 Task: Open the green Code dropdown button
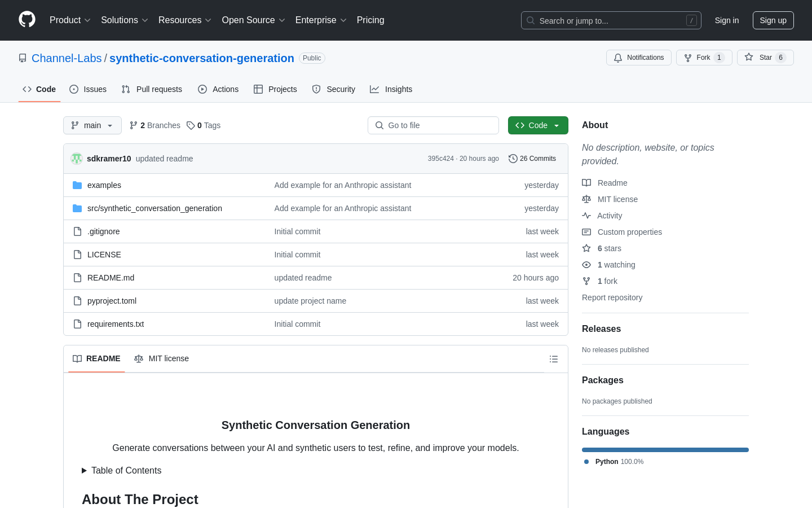(x=538, y=125)
